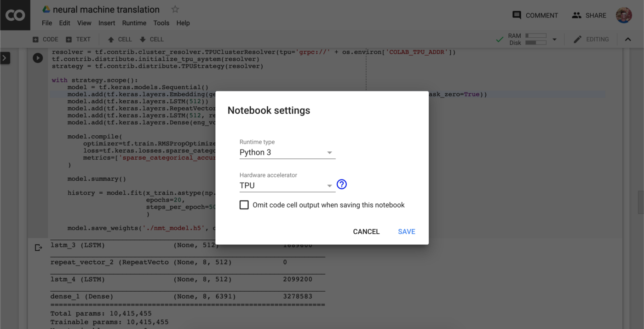Screen dimensions: 644x329
Task: Click the connected green checkmark
Action: (499, 40)
